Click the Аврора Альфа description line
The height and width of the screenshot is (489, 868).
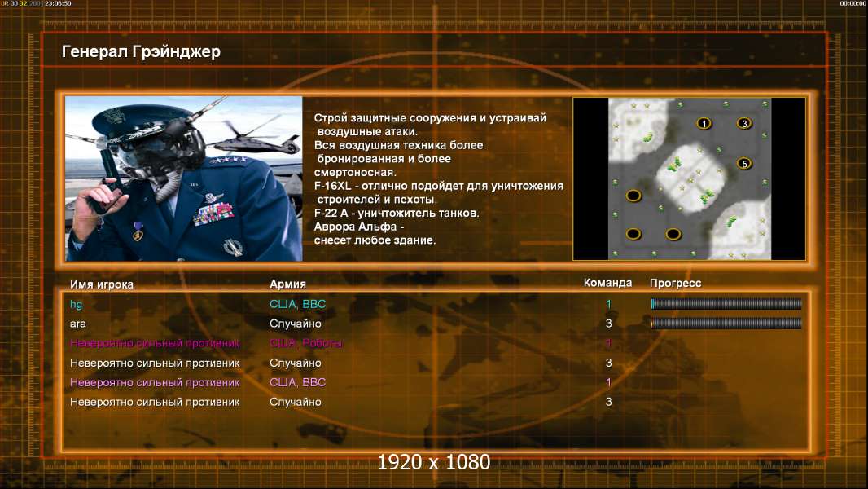(x=359, y=227)
